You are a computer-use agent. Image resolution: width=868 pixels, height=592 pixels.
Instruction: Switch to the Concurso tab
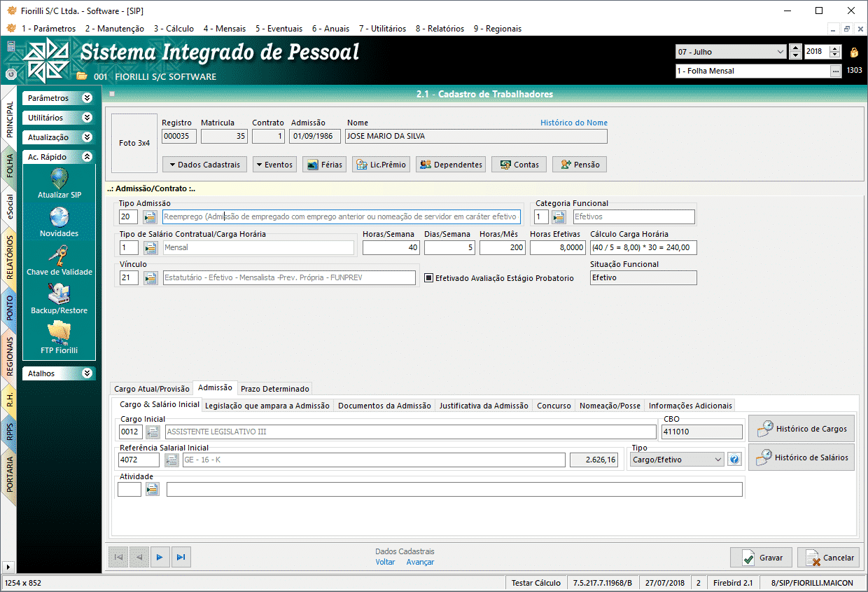(554, 406)
